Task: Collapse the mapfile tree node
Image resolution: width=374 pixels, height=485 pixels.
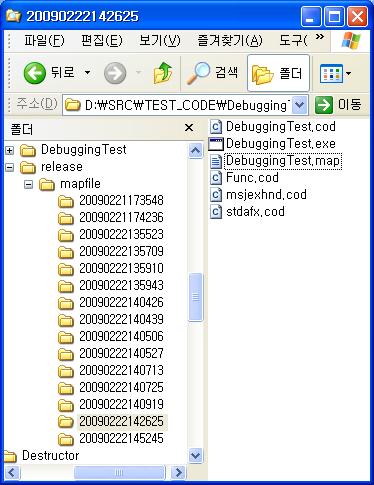Action: 29,184
